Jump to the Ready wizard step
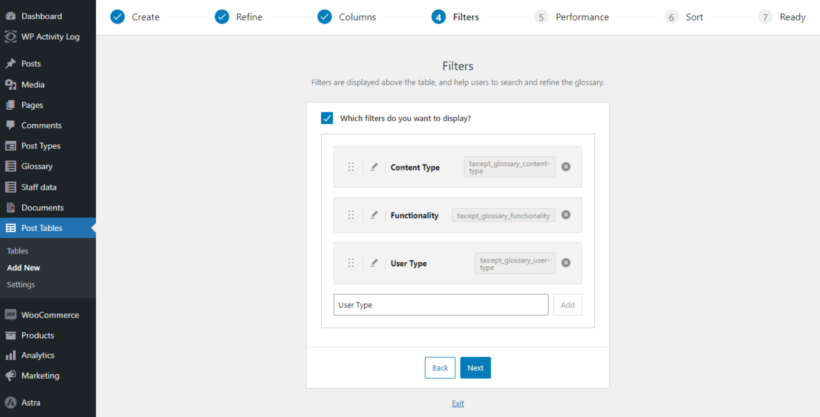Viewport: 820px width, 417px height. tap(782, 17)
